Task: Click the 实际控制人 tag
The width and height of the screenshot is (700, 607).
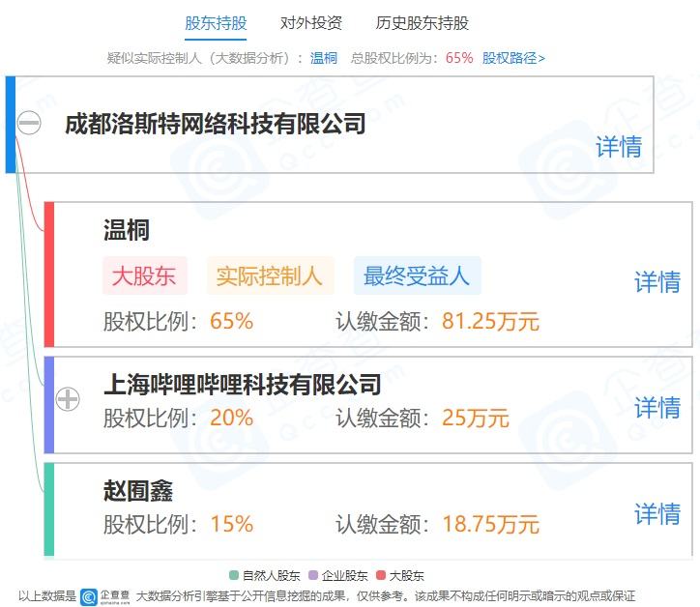Action: click(270, 276)
